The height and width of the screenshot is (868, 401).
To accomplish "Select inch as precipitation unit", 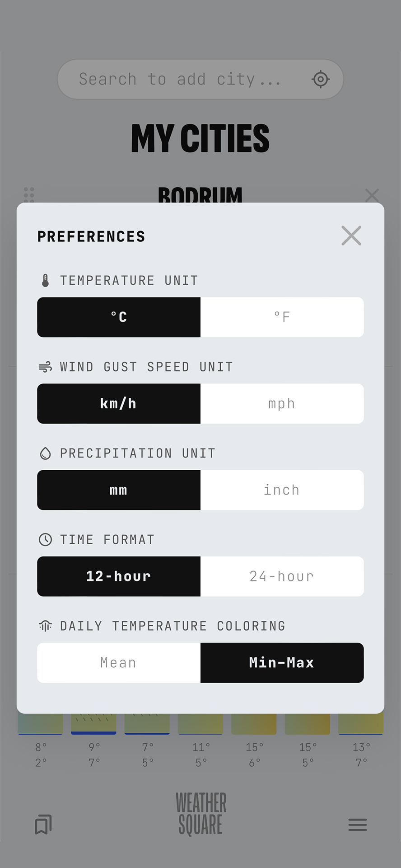I will click(282, 490).
